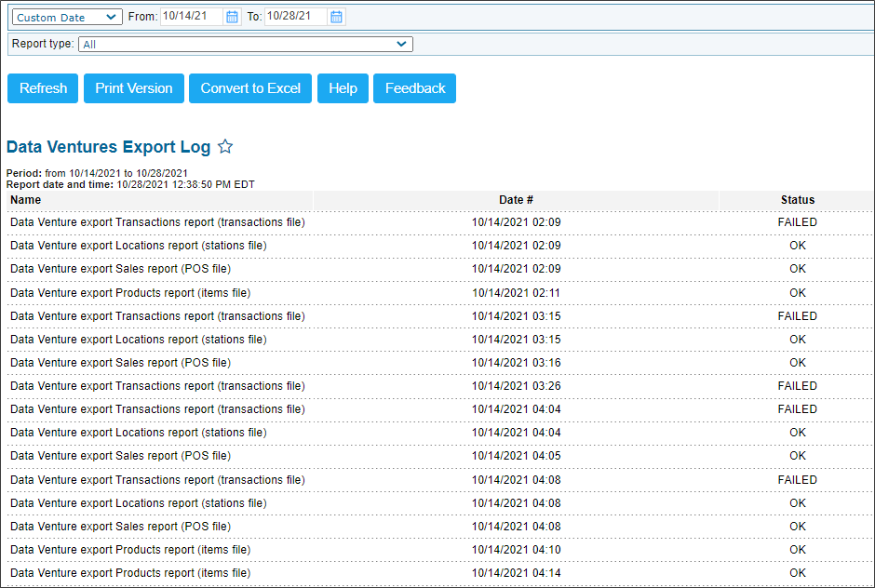
Task: Click the FAILED status at 03:15
Action: pyautogui.click(x=797, y=316)
